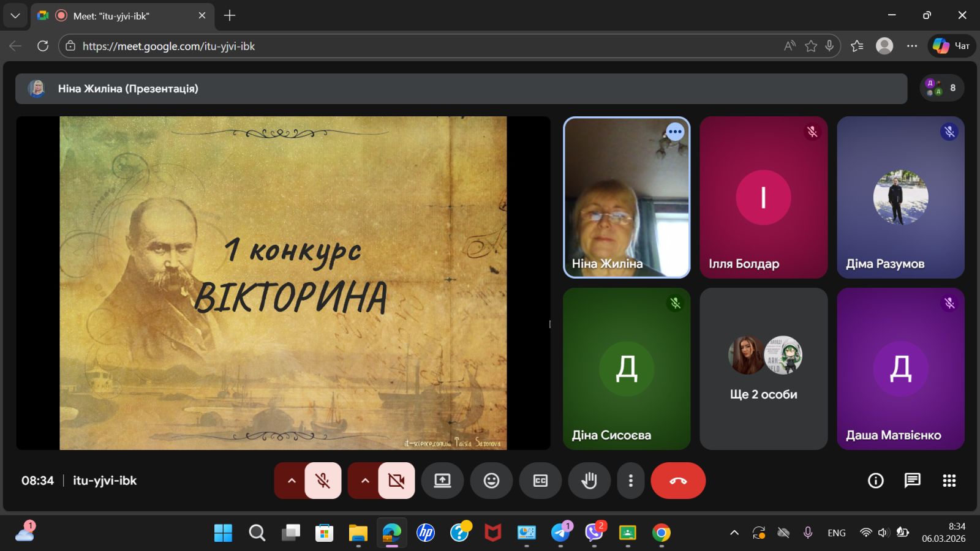This screenshot has width=980, height=551.
Task: Click the browser address bar URL
Action: (168, 46)
